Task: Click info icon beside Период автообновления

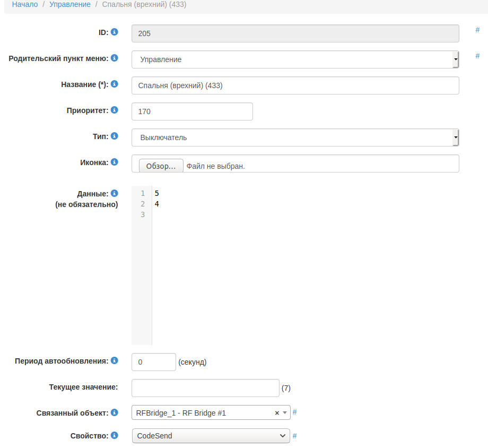Action: pyautogui.click(x=114, y=360)
